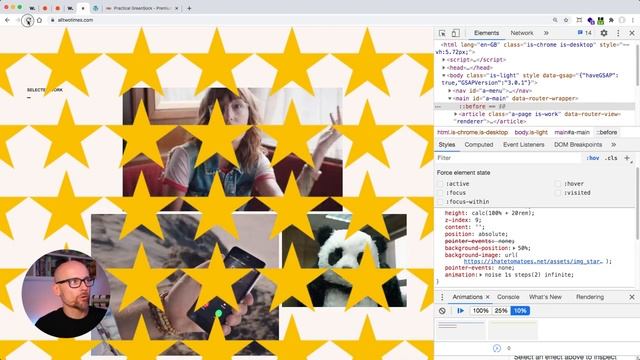
Task: Select the ::before pseudo-element tree row
Action: point(535,107)
